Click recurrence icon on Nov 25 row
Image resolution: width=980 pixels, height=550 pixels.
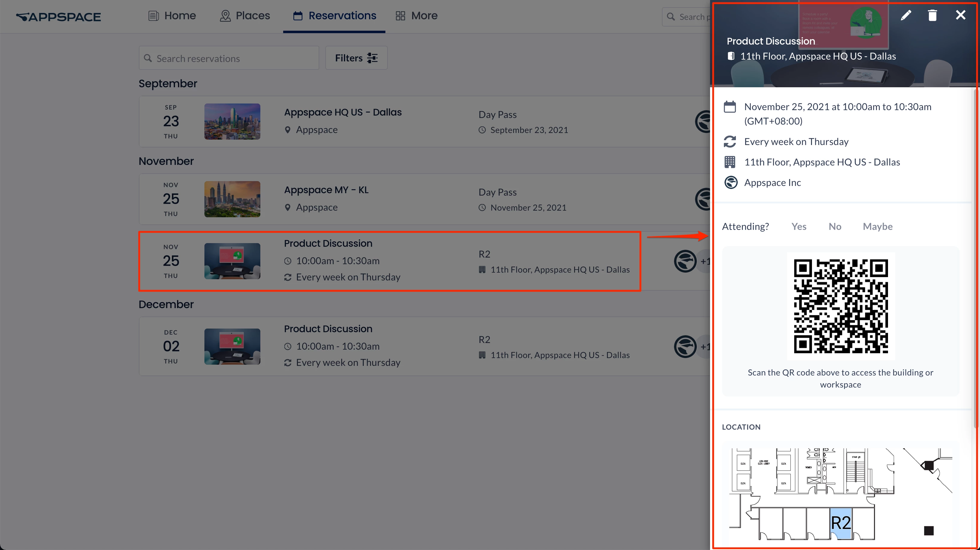[288, 277]
